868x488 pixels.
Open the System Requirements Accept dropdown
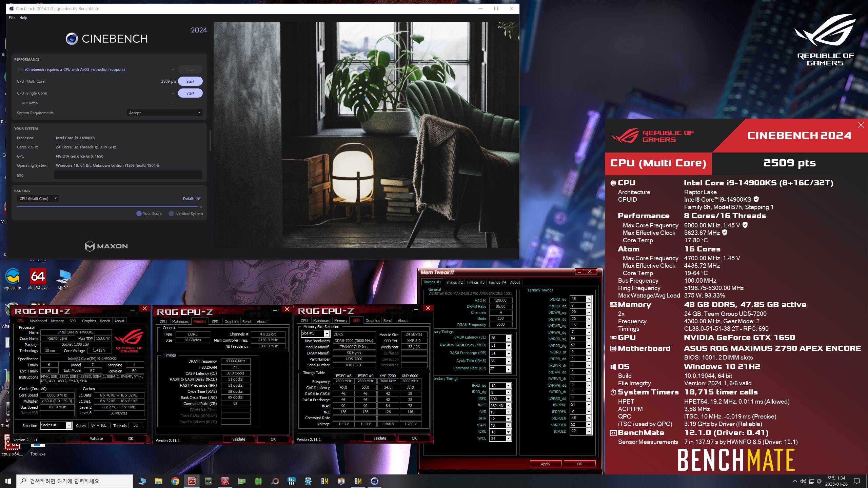click(165, 113)
